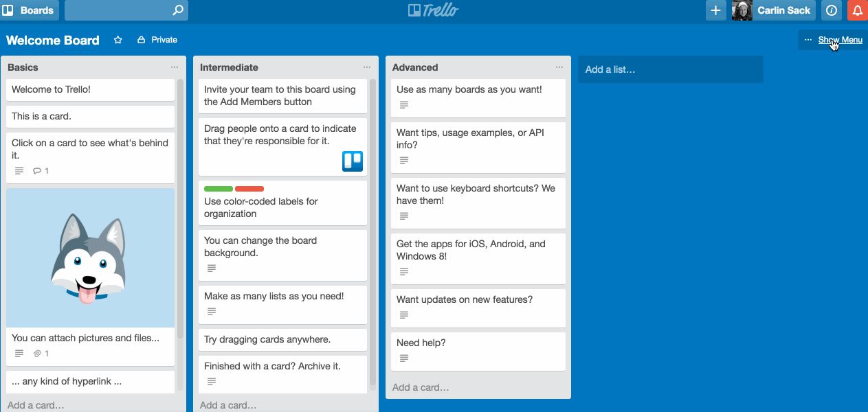868x412 pixels.
Task: Open the Boards menu button
Action: [x=30, y=10]
